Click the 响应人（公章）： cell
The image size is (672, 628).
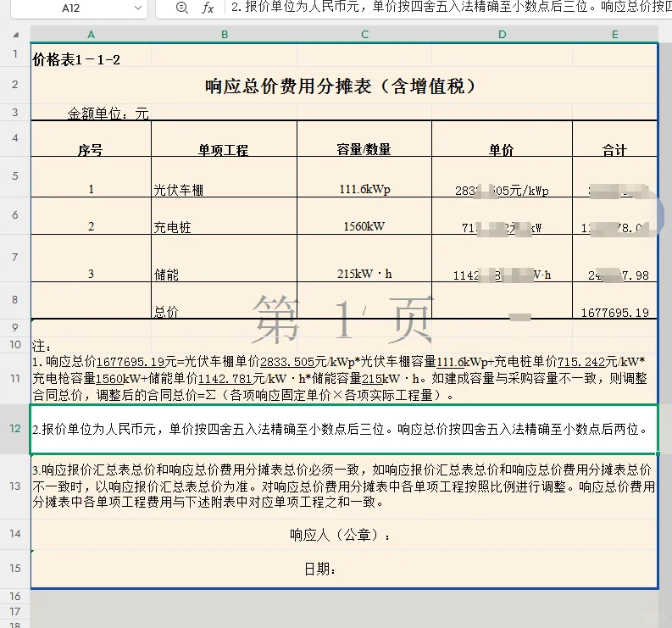pos(344,535)
